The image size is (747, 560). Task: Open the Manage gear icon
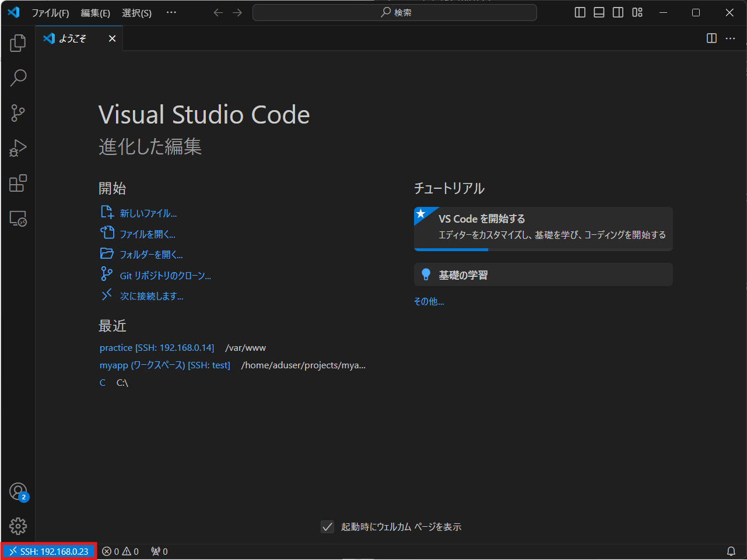18,526
